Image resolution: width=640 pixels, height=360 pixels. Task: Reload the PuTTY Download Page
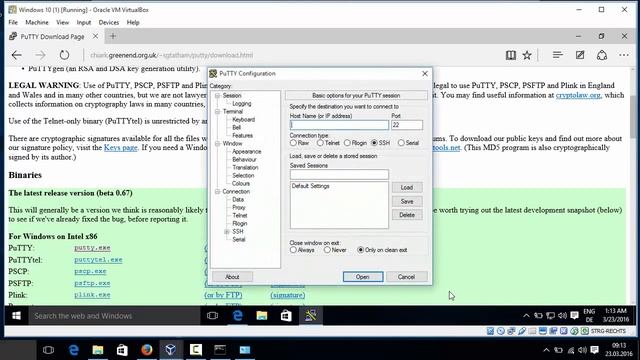64,55
